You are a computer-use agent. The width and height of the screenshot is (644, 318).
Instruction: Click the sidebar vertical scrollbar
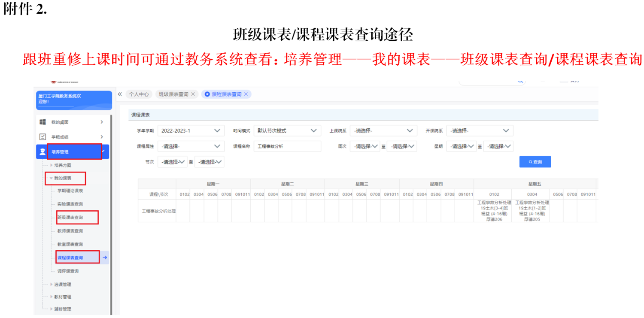111,215
